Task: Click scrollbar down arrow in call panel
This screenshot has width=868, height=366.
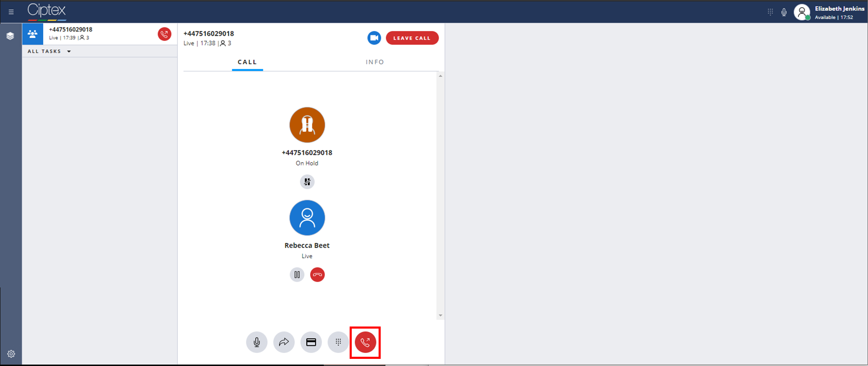Action: [x=440, y=316]
